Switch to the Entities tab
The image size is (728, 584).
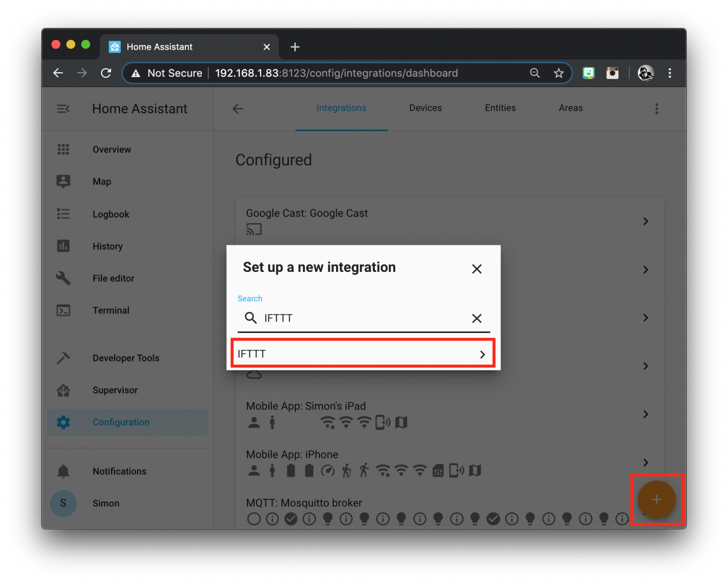pos(500,108)
